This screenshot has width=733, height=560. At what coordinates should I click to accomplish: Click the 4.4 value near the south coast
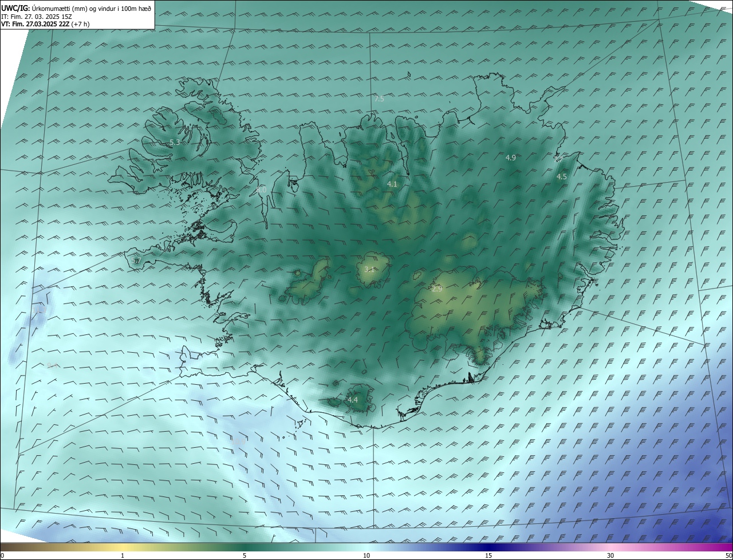(352, 400)
